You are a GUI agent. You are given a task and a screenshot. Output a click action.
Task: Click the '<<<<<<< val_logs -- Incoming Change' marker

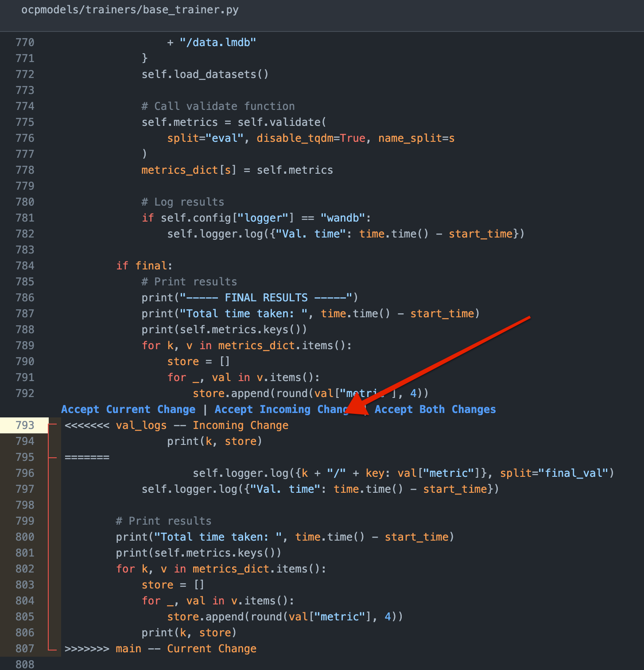pyautogui.click(x=176, y=425)
